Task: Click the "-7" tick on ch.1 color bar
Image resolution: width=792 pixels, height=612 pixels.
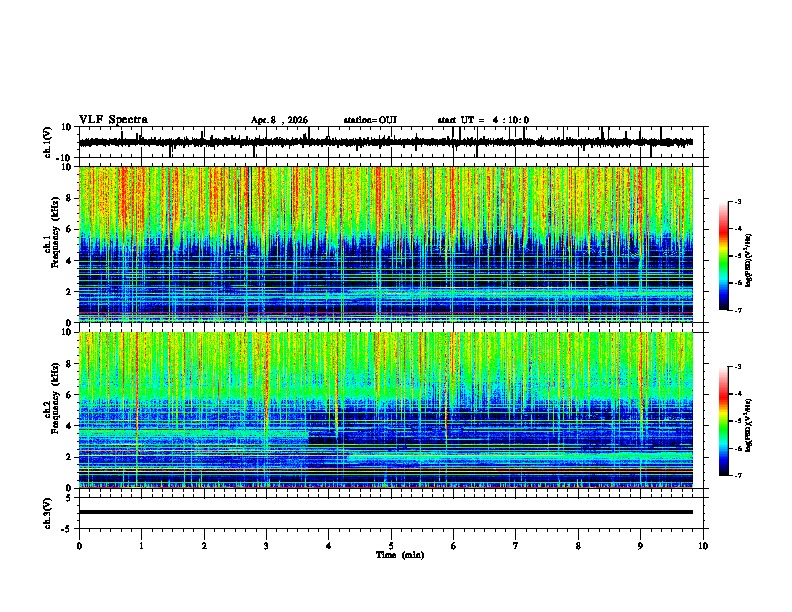Action: point(738,310)
